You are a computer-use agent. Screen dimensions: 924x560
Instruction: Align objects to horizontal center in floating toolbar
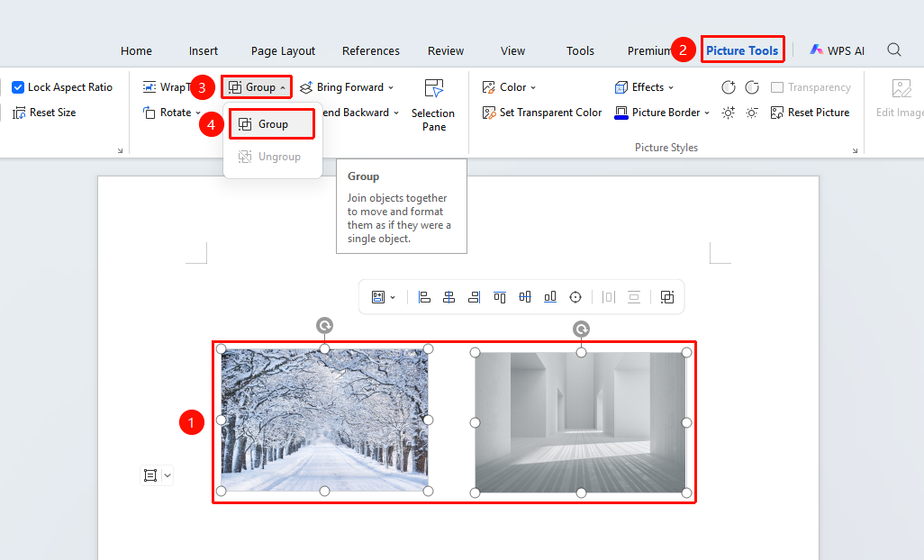449,297
